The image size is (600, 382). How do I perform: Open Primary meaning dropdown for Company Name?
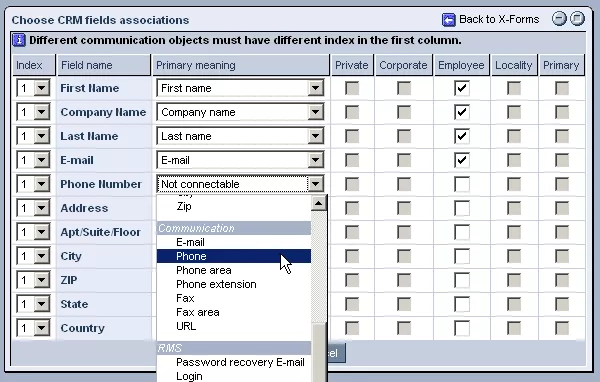coord(240,112)
